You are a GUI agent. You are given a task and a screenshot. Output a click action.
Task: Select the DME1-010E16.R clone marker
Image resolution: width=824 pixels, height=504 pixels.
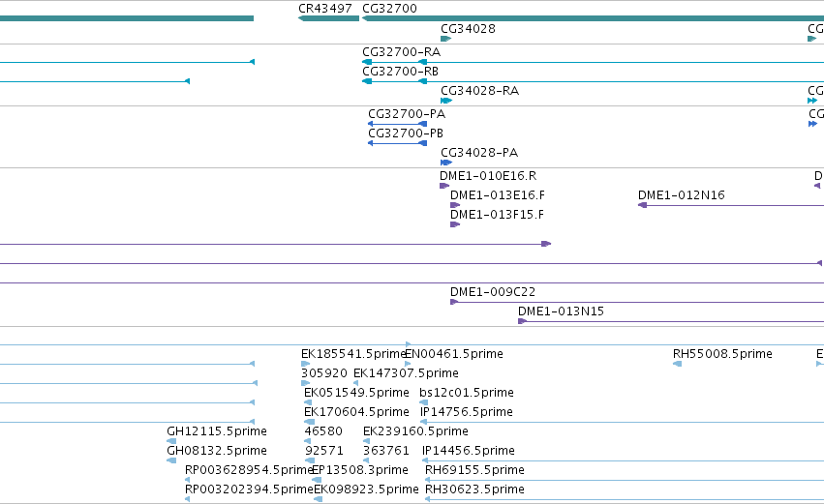click(444, 186)
